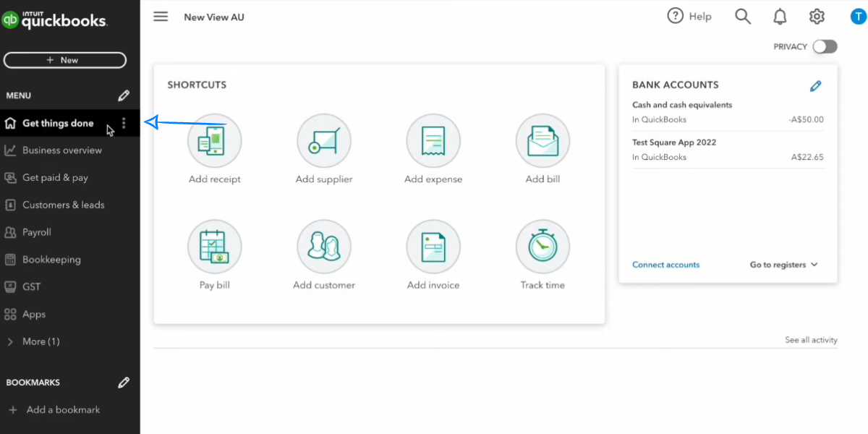The height and width of the screenshot is (434, 868).
Task: Click the Customers & leads icon
Action: 10,205
